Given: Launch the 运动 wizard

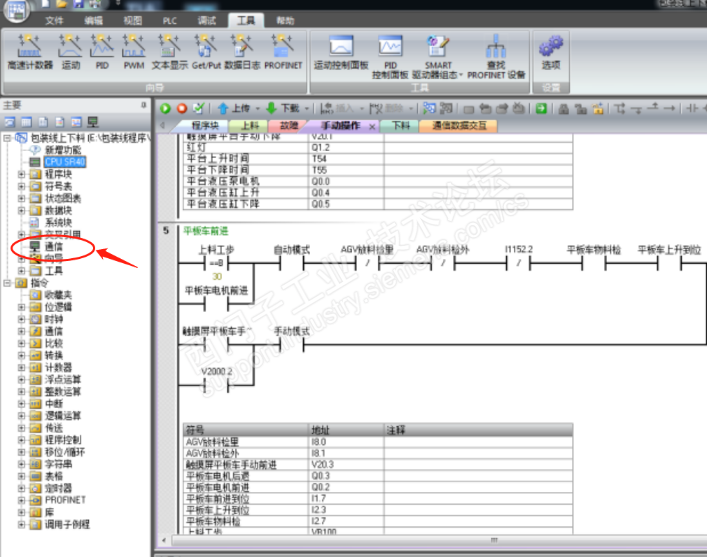Looking at the screenshot, I should click(70, 52).
